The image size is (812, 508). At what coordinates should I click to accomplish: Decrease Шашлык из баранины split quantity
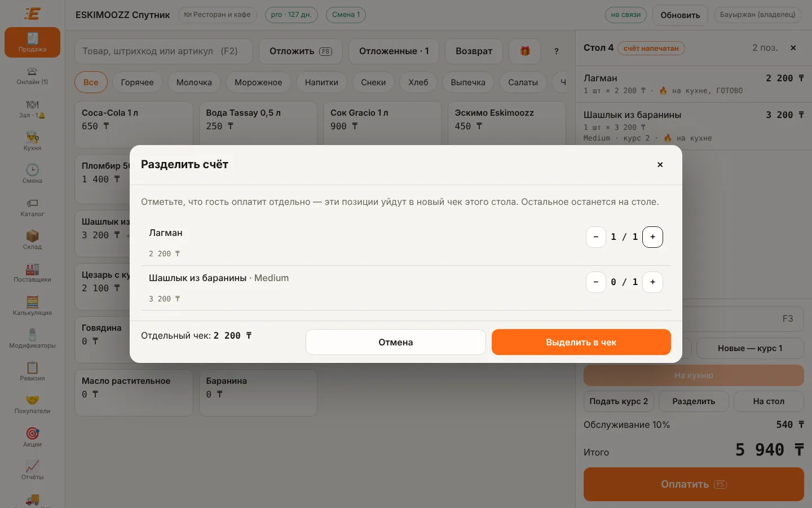pos(596,282)
